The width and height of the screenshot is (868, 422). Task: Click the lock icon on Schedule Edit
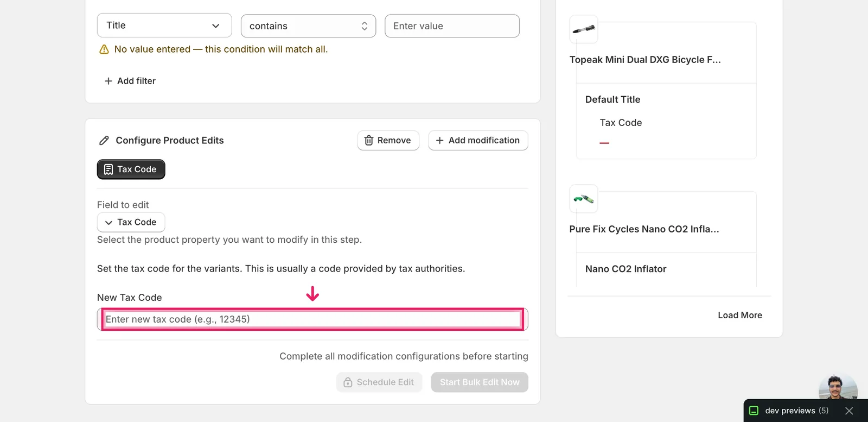(348, 383)
